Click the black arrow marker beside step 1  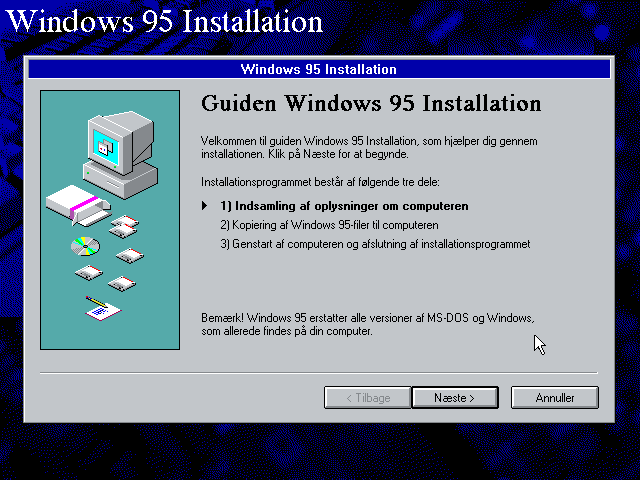204,206
